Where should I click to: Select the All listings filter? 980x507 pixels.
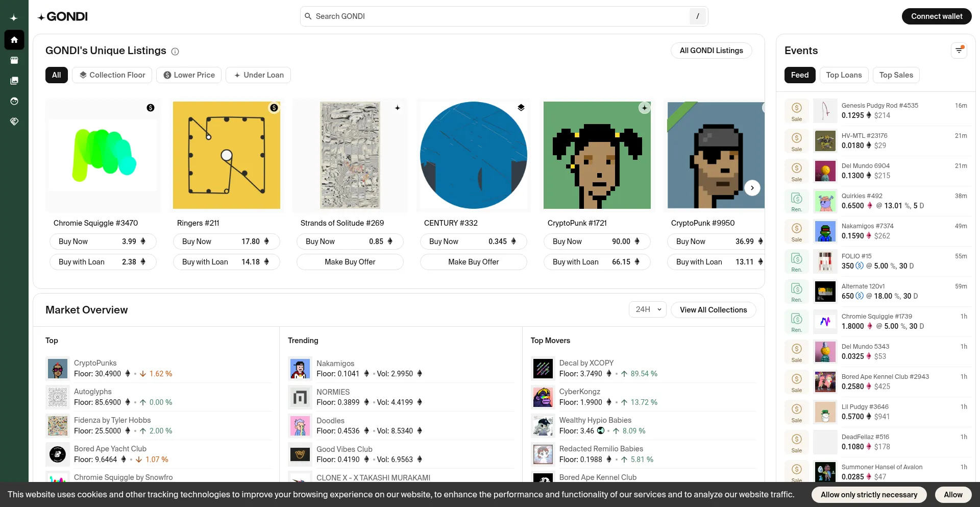[x=57, y=75]
